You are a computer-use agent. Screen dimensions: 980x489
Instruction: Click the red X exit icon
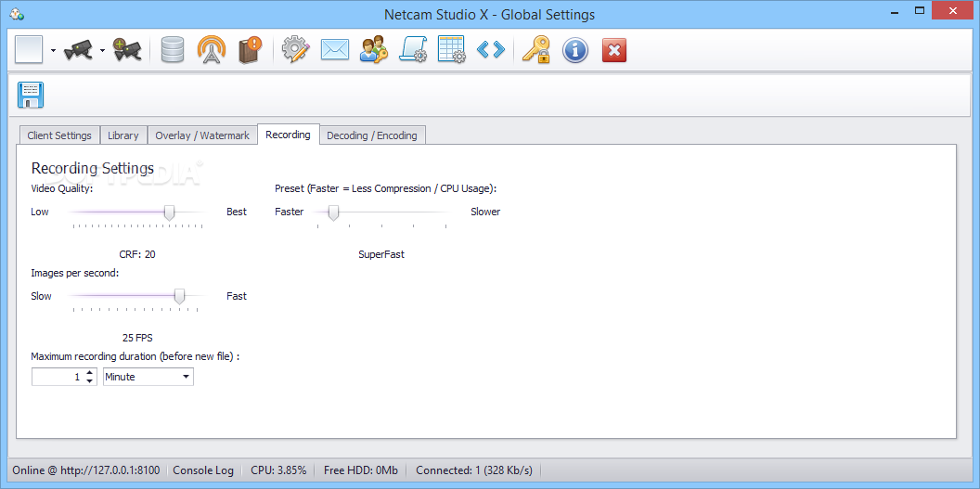click(x=613, y=49)
